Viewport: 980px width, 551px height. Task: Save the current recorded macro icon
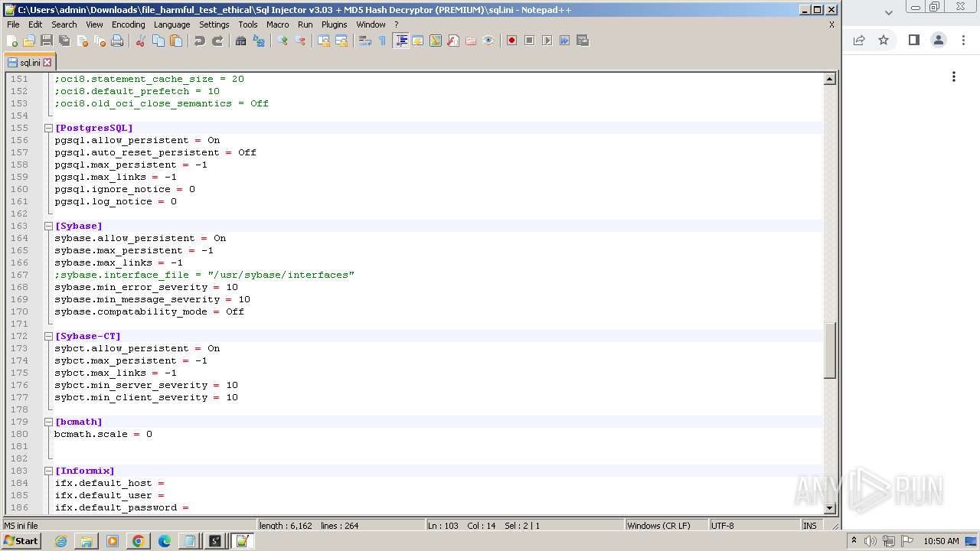coord(583,41)
